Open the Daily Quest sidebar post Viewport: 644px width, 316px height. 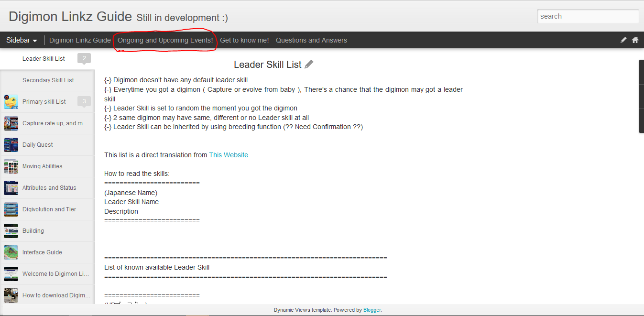pos(47,145)
